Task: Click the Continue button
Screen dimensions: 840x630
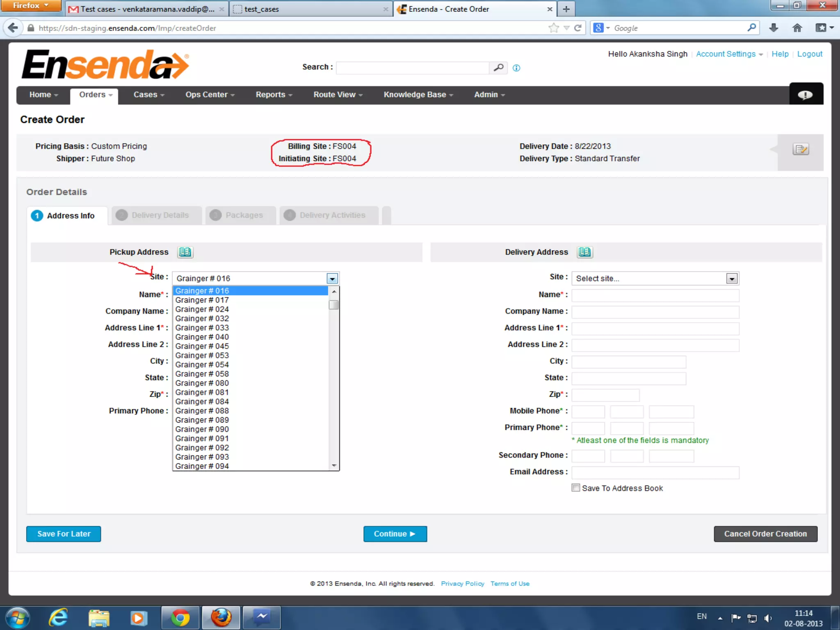Action: (395, 534)
